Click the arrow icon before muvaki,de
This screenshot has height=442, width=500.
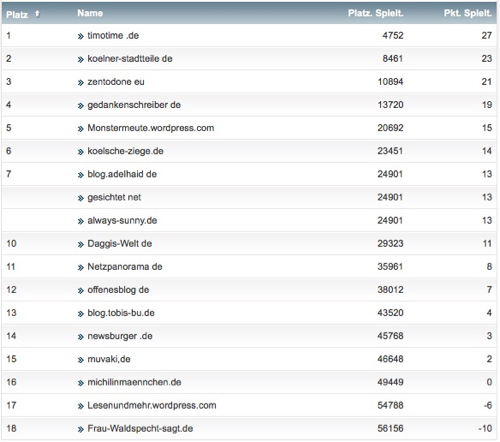click(x=81, y=360)
